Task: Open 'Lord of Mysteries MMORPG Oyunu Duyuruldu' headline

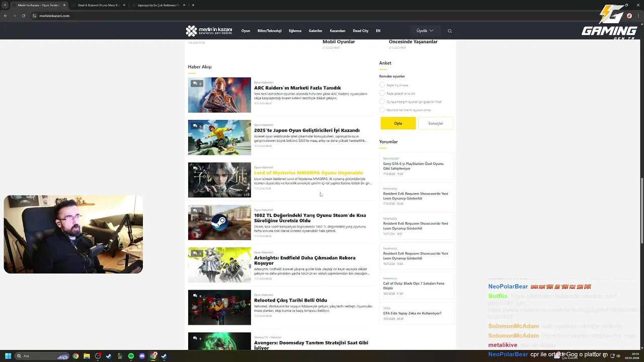Action: [x=308, y=172]
